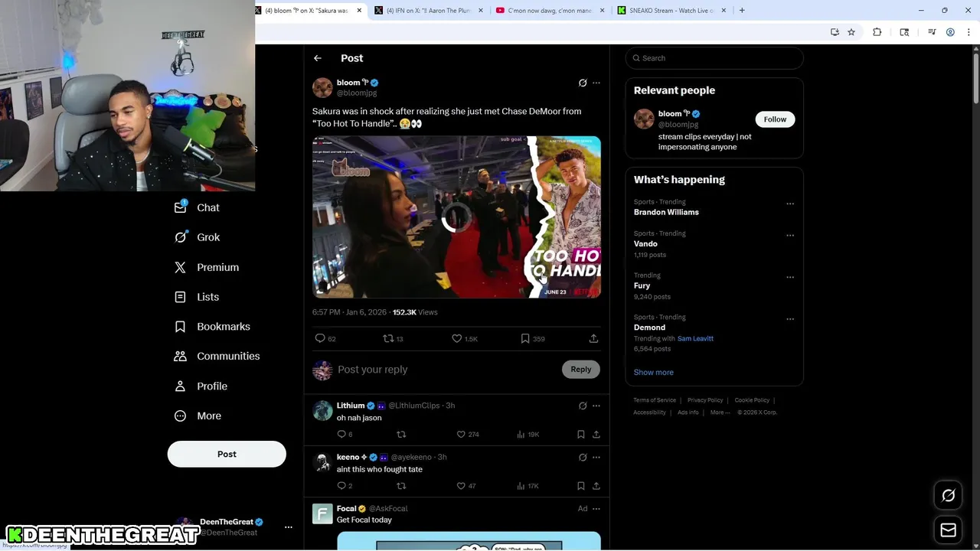Open Profile in the sidebar
980x551 pixels.
pyautogui.click(x=200, y=386)
